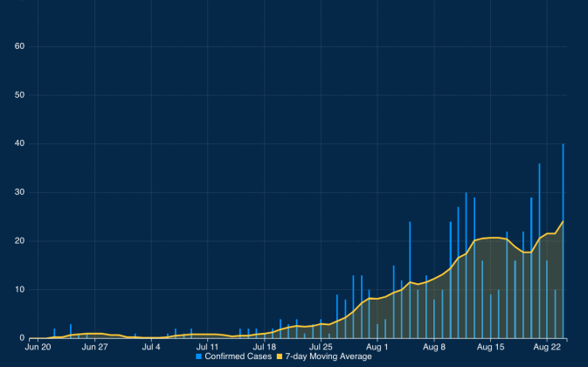Image resolution: width=588 pixels, height=367 pixels.
Task: Click the Aug 15 x-axis label
Action: 490,347
